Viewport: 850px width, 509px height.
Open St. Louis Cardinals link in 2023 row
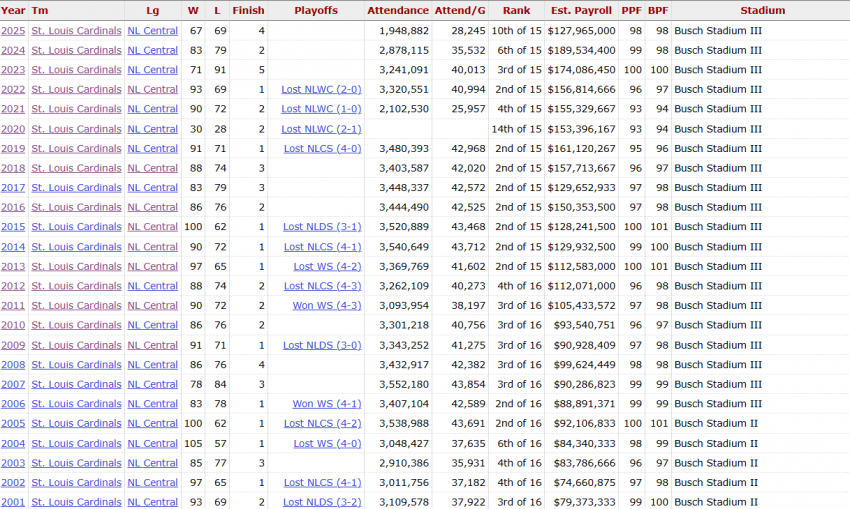(76, 70)
